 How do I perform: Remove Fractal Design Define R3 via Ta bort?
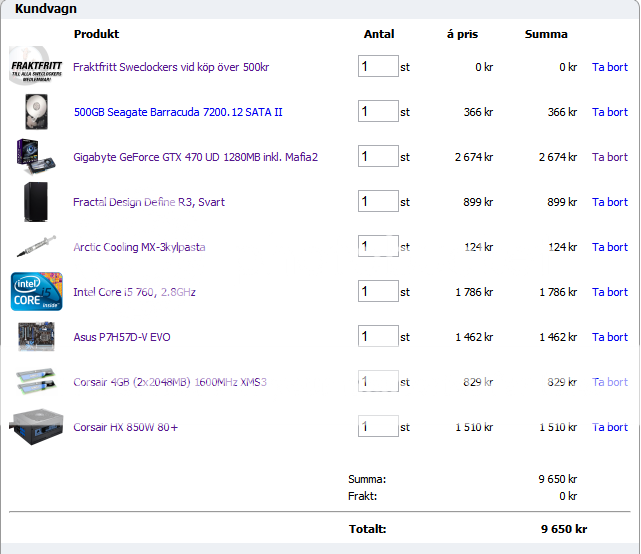coord(610,202)
